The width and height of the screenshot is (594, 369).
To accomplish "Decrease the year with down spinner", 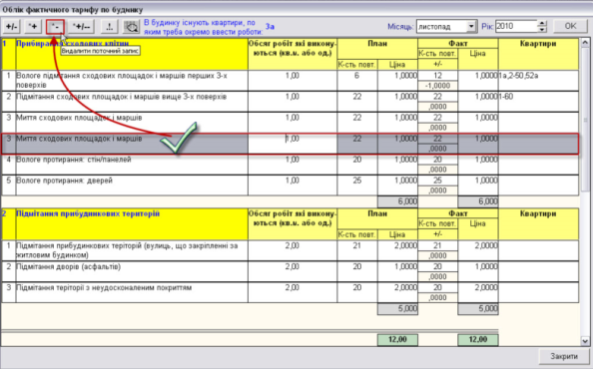I will coord(542,30).
